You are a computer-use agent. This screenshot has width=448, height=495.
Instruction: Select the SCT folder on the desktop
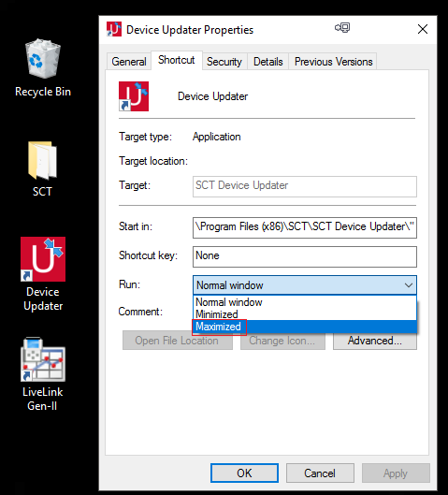pyautogui.click(x=42, y=169)
